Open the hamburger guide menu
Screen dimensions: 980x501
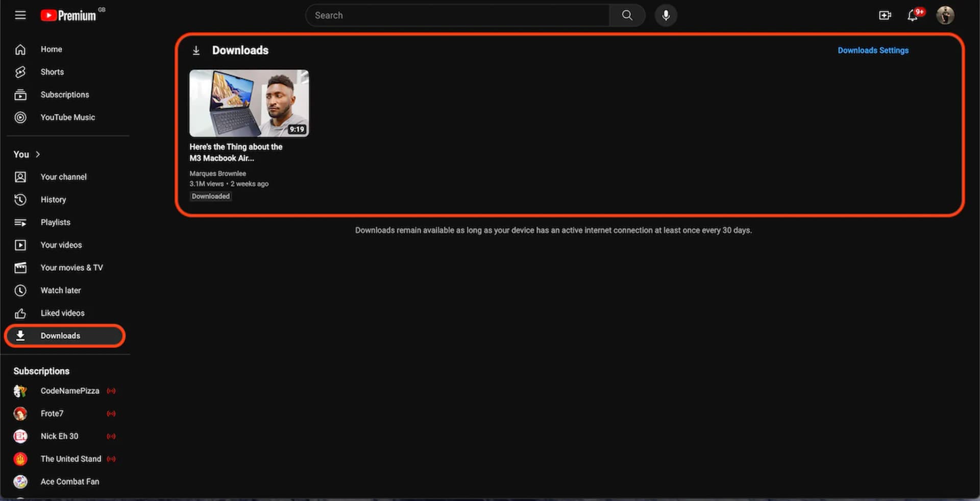coord(20,15)
